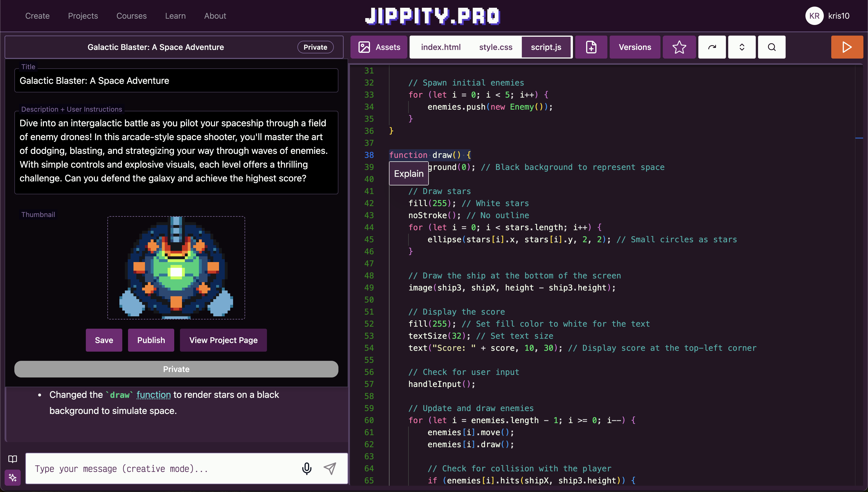Open the Courses menu item

pyautogui.click(x=131, y=16)
